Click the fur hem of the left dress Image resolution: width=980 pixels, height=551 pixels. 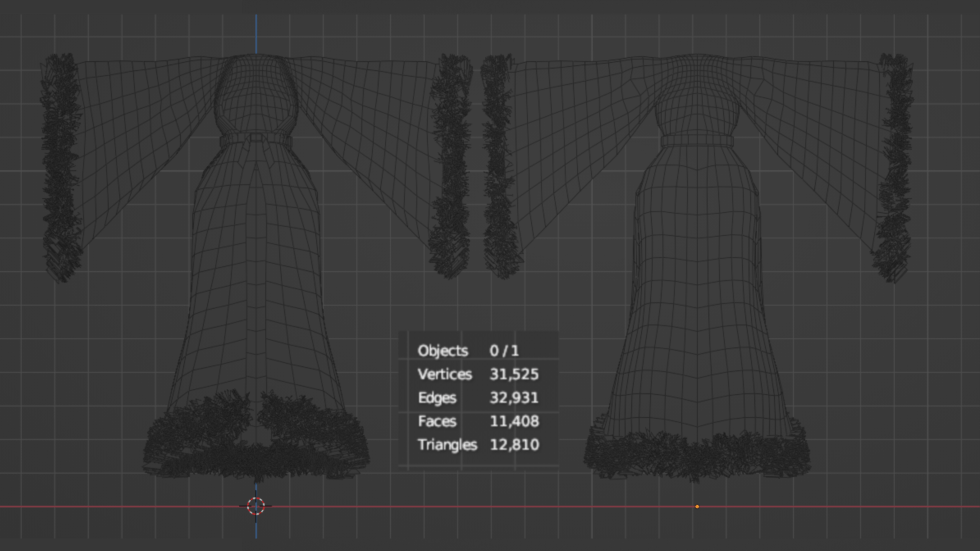pos(255,439)
